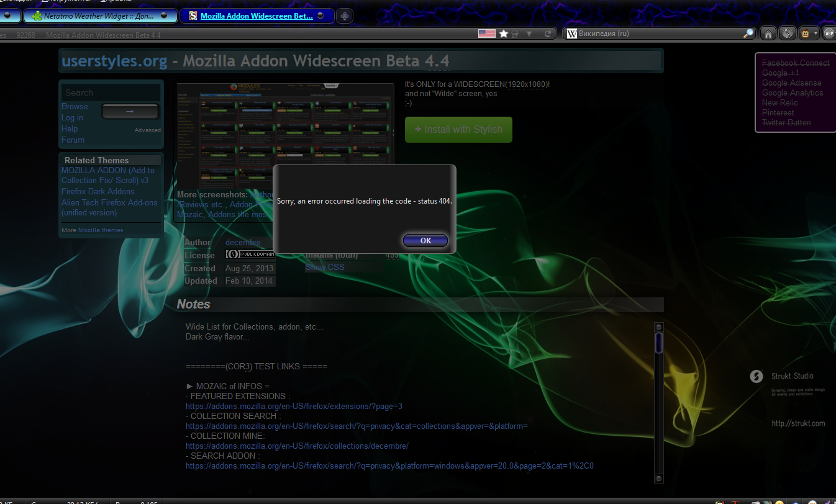Click the Strukt Studio logo icon
Screen dimensions: 836x504
pos(756,376)
